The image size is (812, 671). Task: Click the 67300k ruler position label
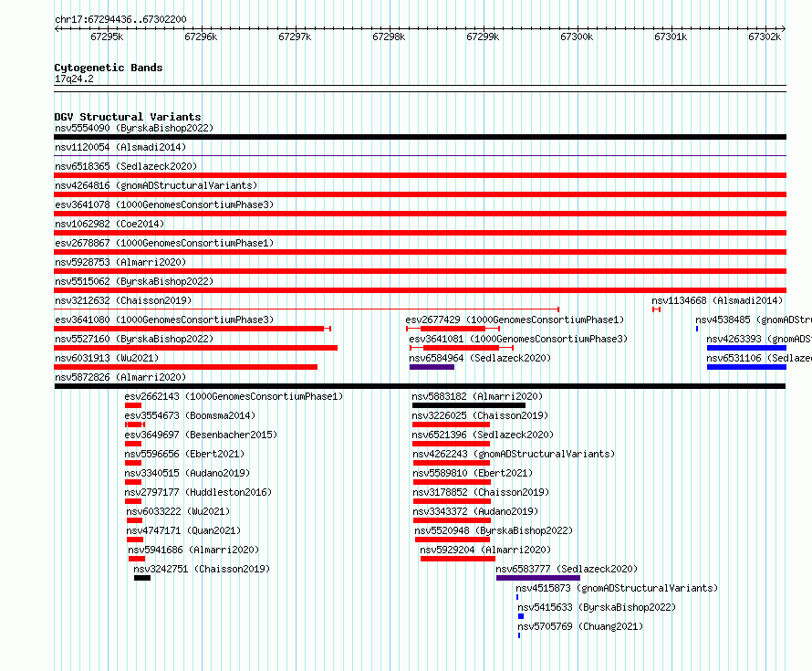click(577, 37)
